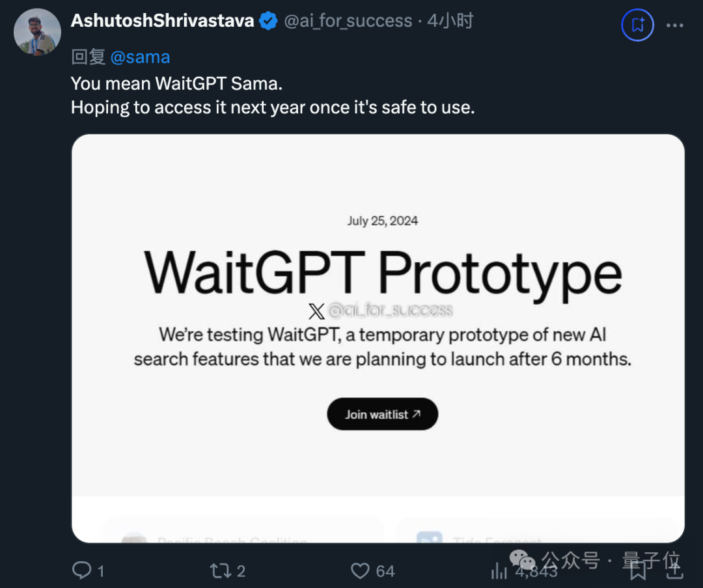This screenshot has height=588, width=703.
Task: Open the circled bookmark-plus icon at top right
Action: tap(637, 25)
